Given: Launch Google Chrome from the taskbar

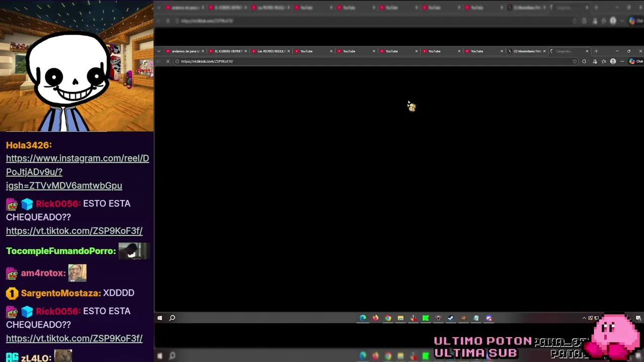Looking at the screenshot, I should pyautogui.click(x=388, y=318).
